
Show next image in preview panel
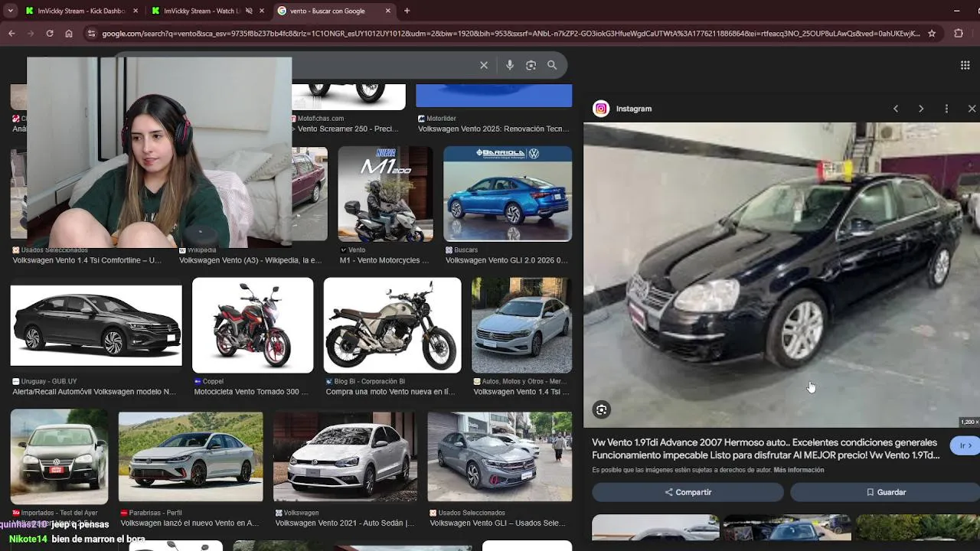tap(921, 109)
